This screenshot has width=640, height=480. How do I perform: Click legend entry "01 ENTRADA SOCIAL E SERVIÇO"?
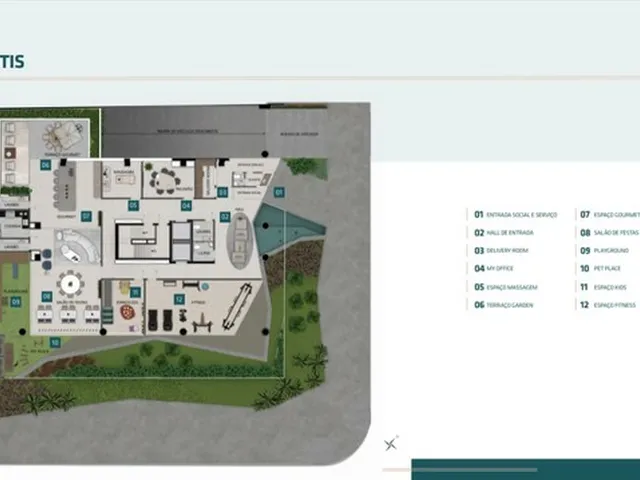click(515, 215)
